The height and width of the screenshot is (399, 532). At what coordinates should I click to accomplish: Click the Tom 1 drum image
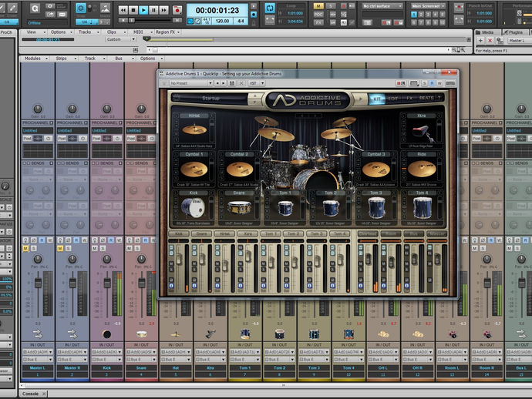coord(286,208)
